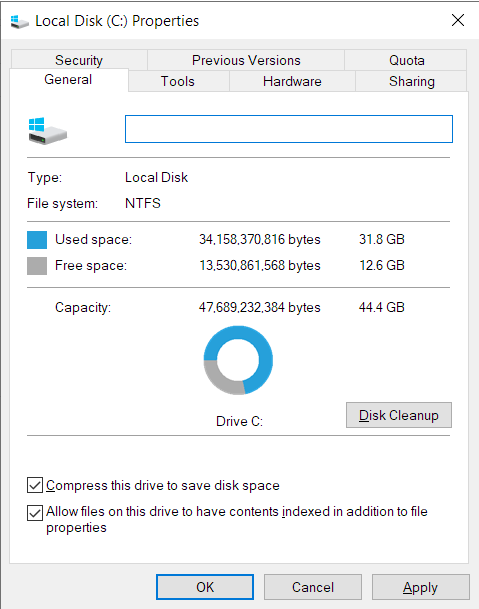Toggle Allow files to have contents indexed checkbox

[35, 513]
